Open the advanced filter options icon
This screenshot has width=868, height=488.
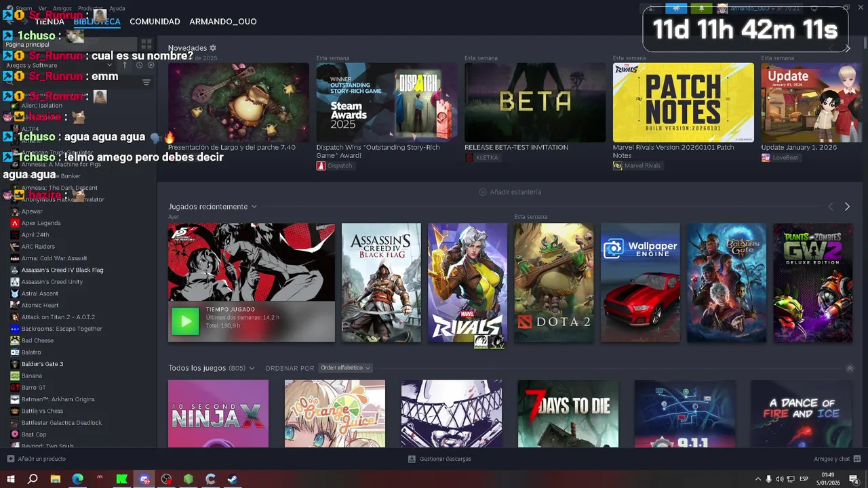pyautogui.click(x=146, y=82)
